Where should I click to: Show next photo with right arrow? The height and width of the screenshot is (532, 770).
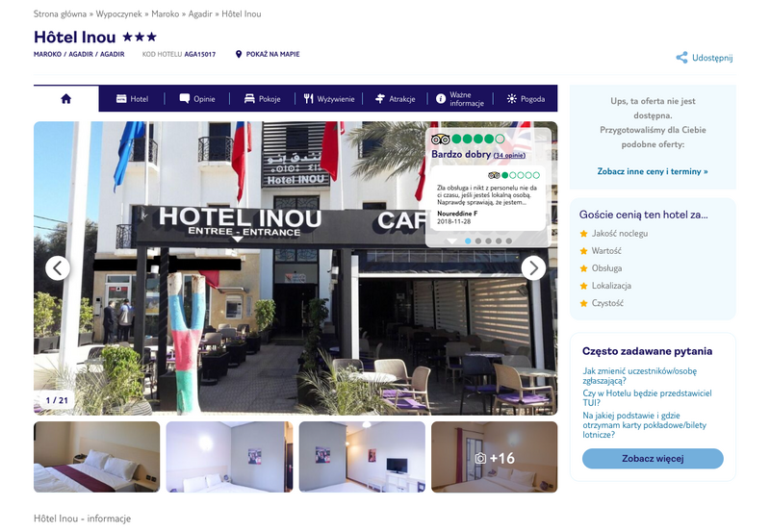(x=533, y=268)
